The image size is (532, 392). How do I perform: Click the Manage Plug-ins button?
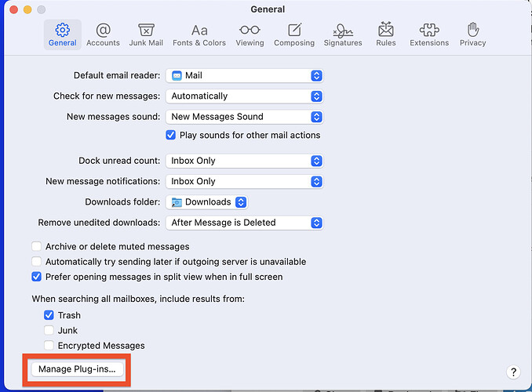pos(77,368)
